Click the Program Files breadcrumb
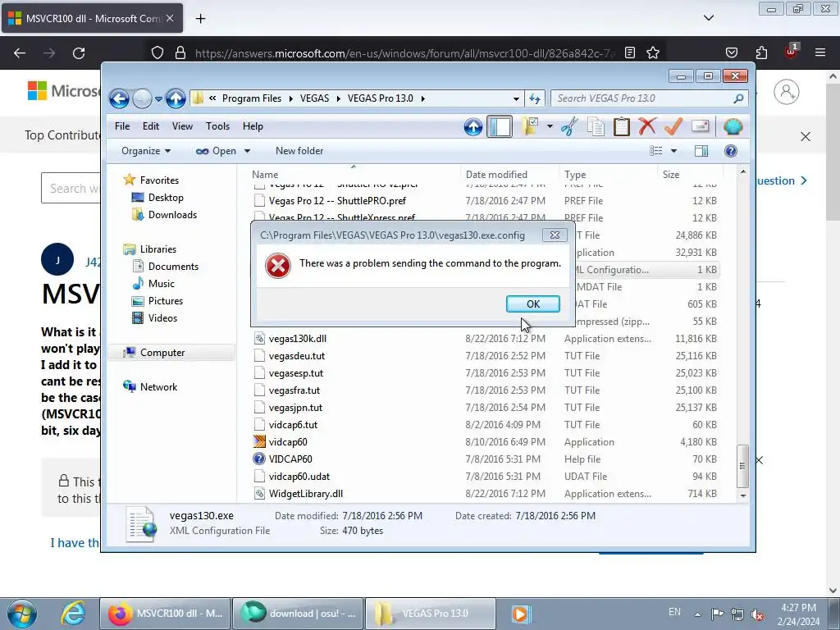This screenshot has height=630, width=840. click(252, 98)
